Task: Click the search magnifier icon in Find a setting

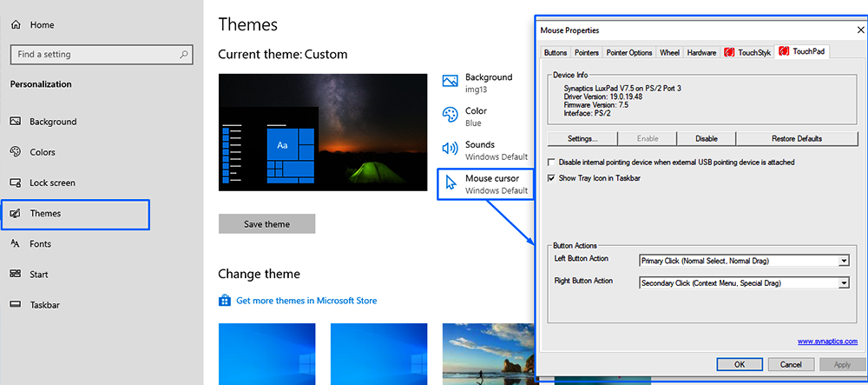Action: [x=184, y=55]
